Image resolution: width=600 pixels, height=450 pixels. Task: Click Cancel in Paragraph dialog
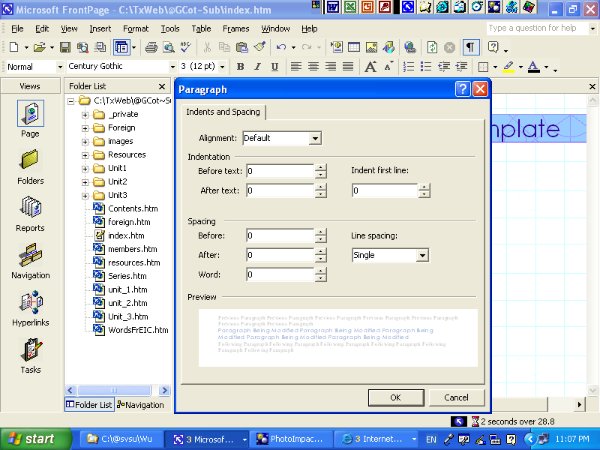coord(455,397)
